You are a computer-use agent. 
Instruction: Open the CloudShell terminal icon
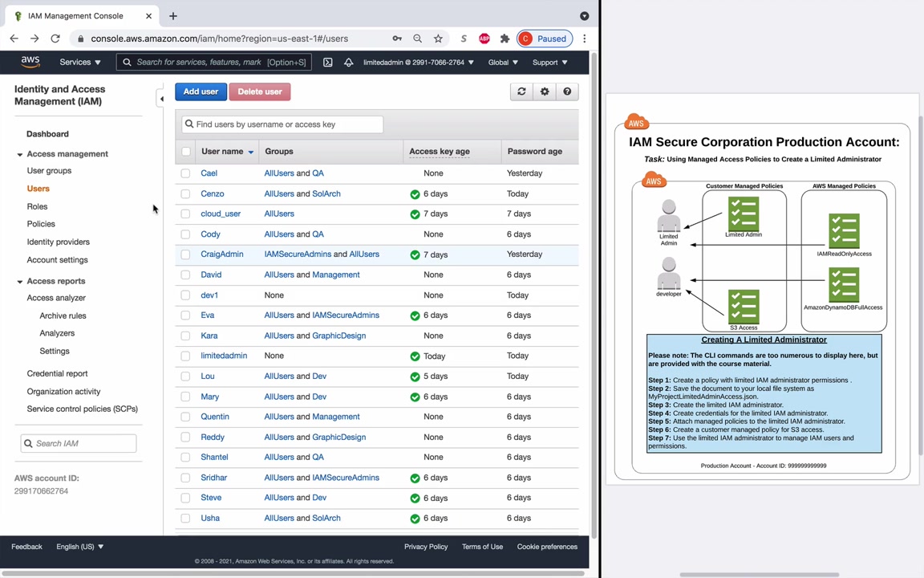[x=327, y=62]
